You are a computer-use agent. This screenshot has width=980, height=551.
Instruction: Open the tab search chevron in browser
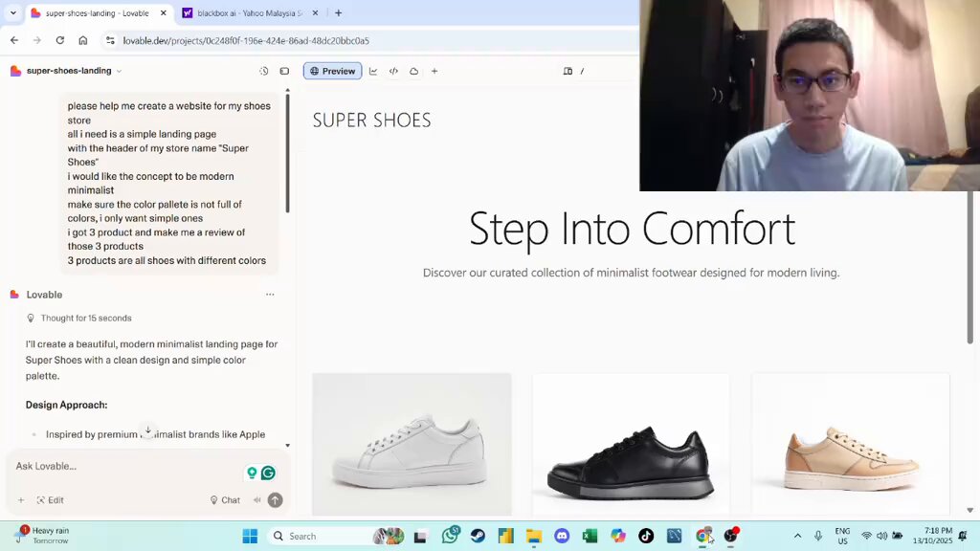coord(13,12)
